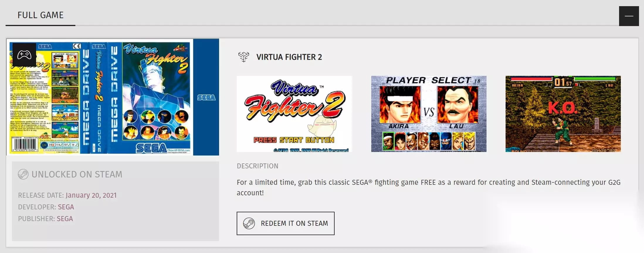Screen dimensions: 644x253
Task: Open the Mega Drive box art image
Action: pos(113,97)
